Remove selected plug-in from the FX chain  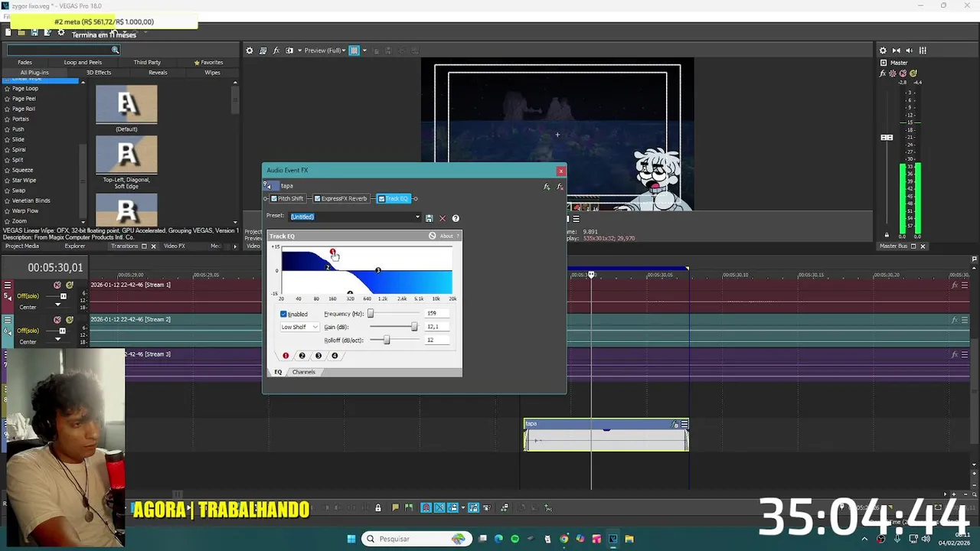click(560, 187)
